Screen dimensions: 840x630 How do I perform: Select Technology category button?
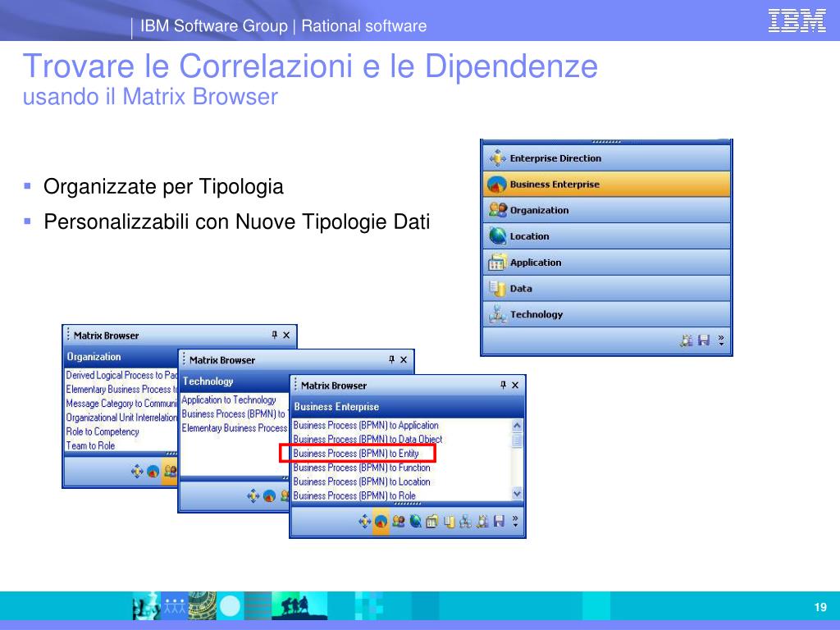click(606, 314)
